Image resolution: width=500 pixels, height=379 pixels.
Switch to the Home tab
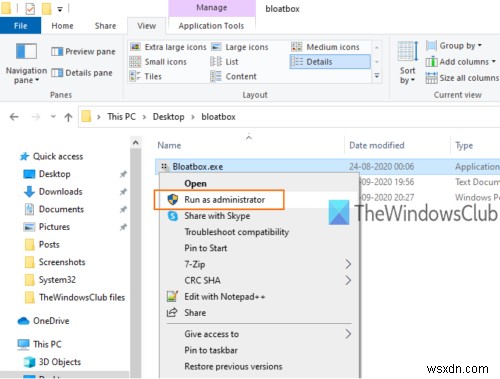[62, 26]
